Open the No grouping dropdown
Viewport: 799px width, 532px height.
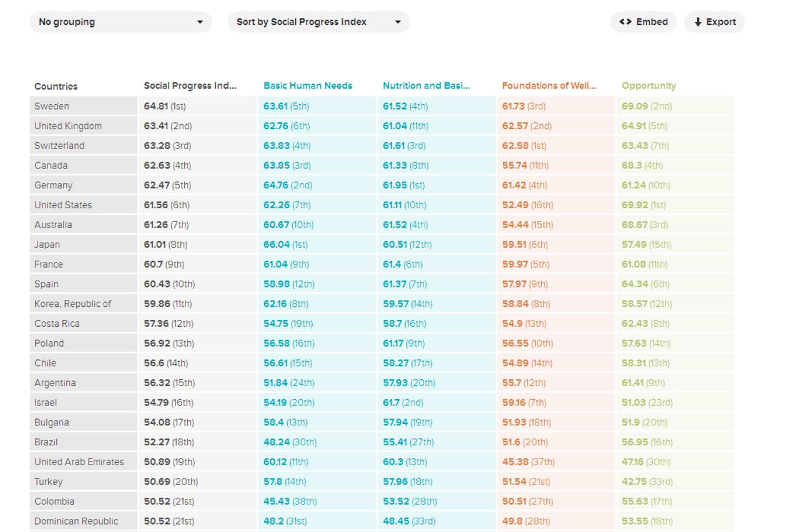[x=120, y=22]
